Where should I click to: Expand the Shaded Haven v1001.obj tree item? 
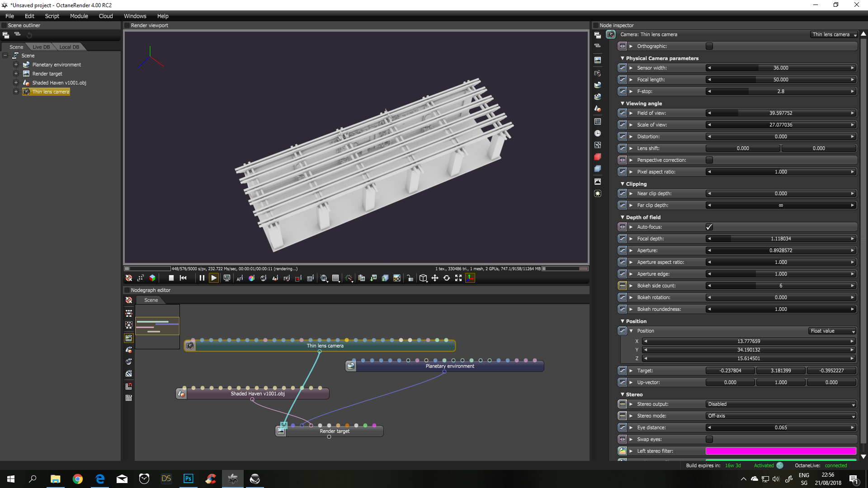(x=16, y=83)
